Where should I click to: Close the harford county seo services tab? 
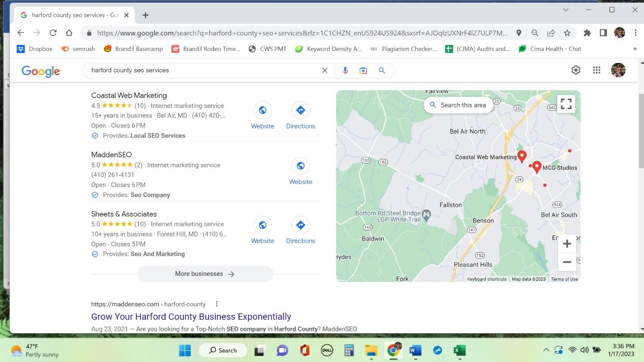126,15
